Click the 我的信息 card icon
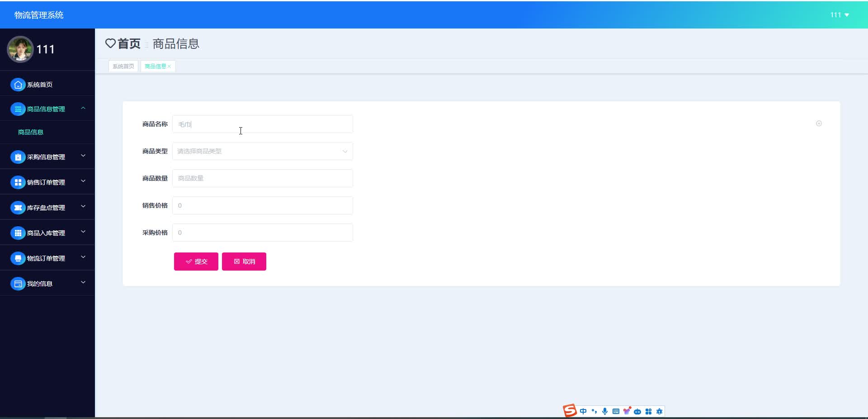The width and height of the screenshot is (868, 419). tap(18, 284)
